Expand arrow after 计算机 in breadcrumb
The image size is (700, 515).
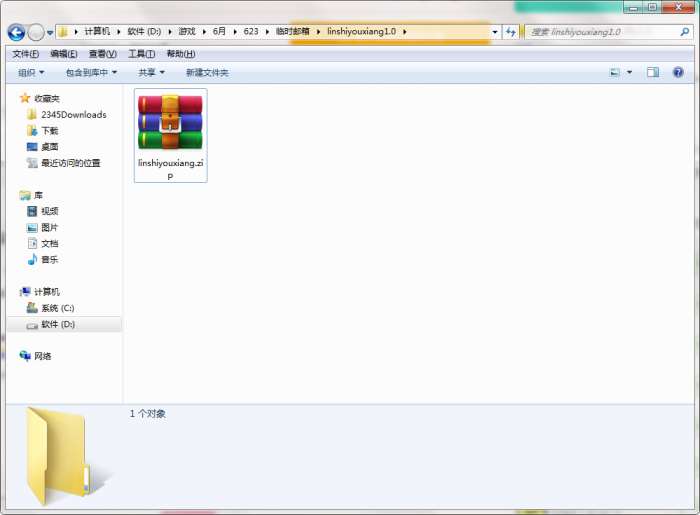[119, 32]
